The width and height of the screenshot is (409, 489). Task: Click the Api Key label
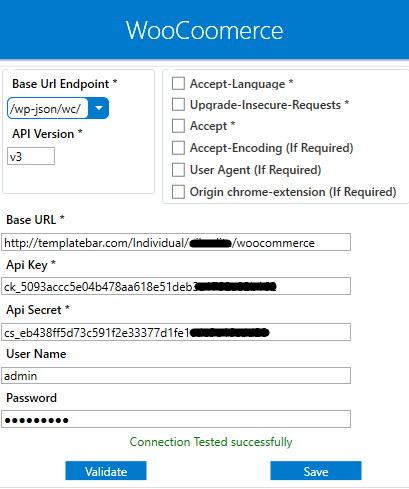31,265
